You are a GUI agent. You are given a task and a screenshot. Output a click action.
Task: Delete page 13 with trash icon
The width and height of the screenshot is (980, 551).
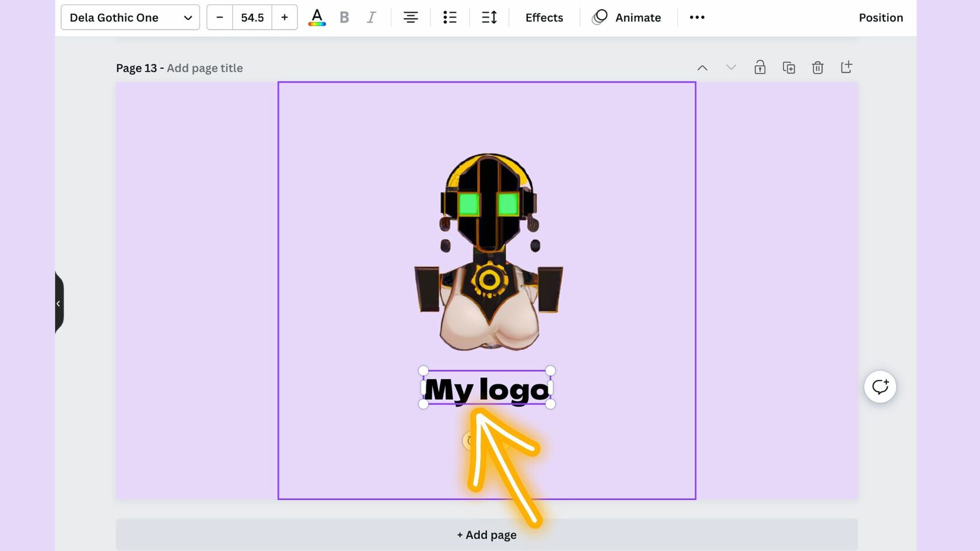817,68
